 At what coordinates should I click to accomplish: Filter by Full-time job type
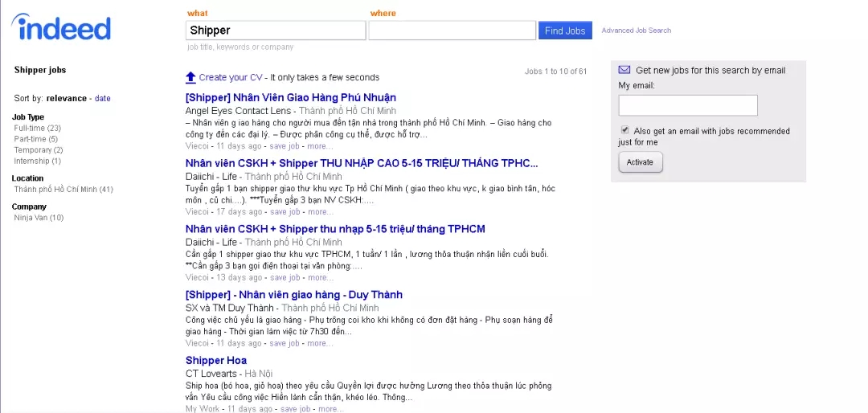[30, 128]
